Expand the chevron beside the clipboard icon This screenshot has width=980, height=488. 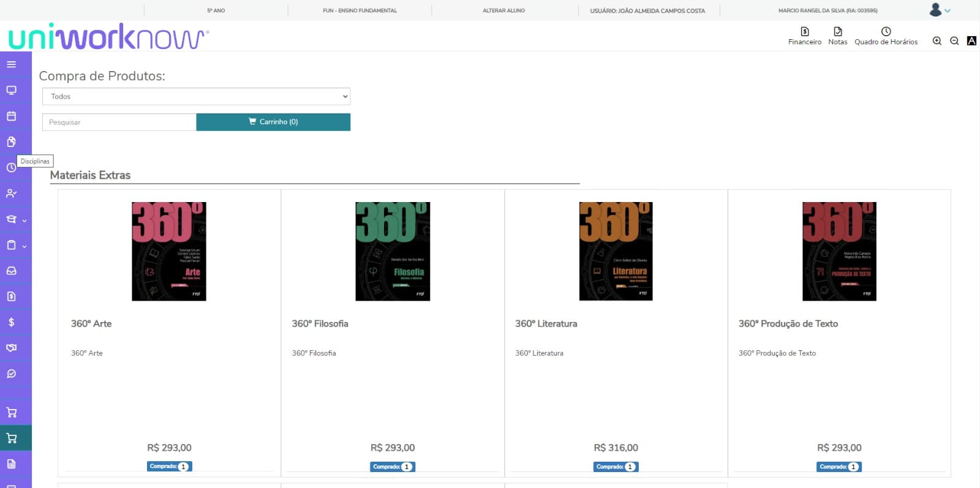(x=24, y=246)
